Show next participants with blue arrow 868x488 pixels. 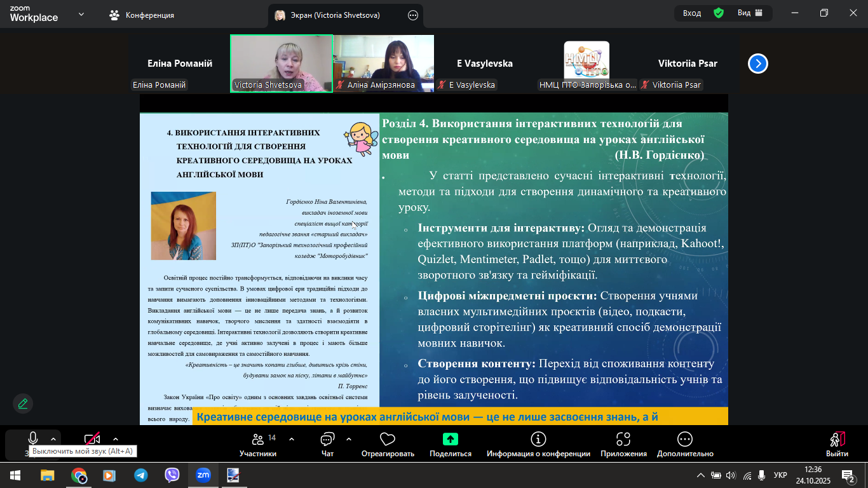[758, 64]
